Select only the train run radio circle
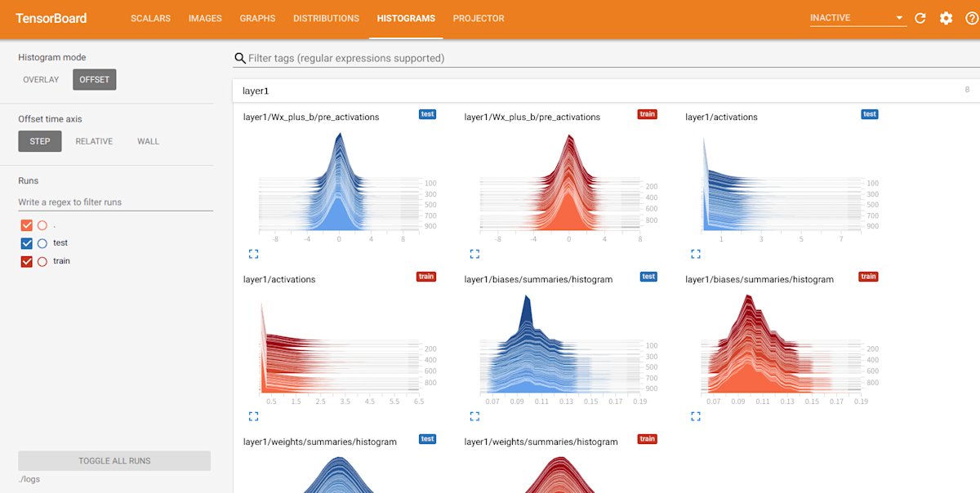This screenshot has width=980, height=493. (x=42, y=261)
